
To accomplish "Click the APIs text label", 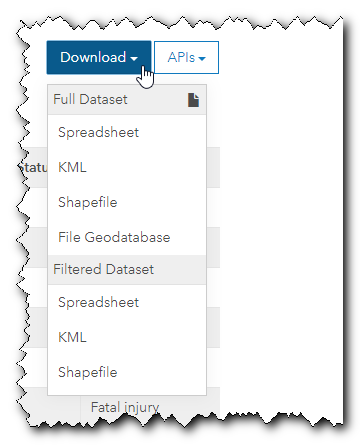I will pyautogui.click(x=181, y=57).
